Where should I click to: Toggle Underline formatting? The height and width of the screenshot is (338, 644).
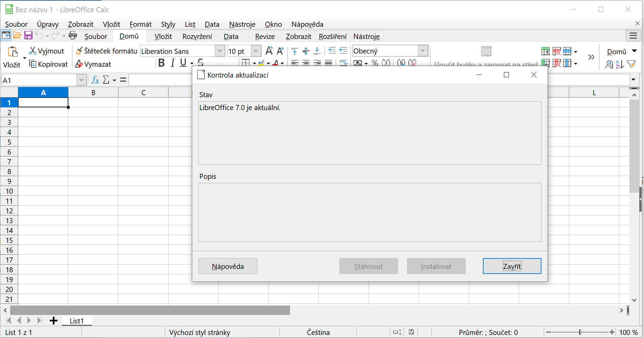coord(183,63)
